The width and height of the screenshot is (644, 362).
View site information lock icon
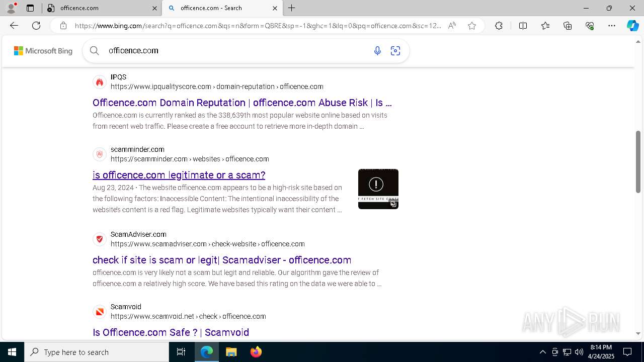tap(63, 26)
